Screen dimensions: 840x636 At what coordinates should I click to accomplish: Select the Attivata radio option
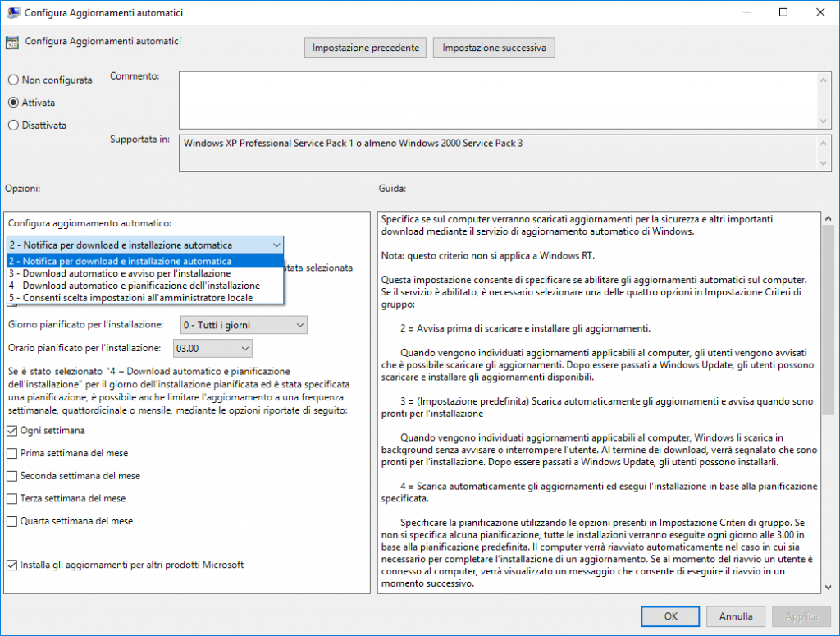tap(13, 103)
